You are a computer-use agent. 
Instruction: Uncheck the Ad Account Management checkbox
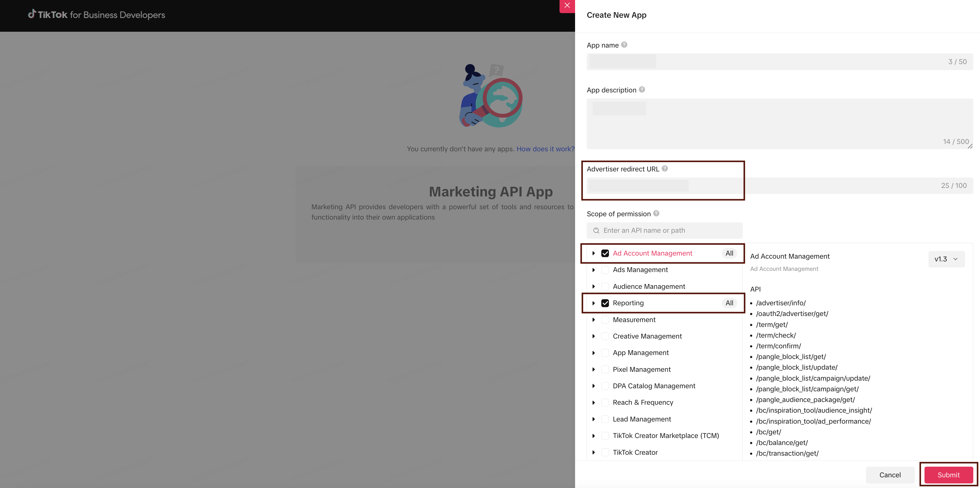605,253
